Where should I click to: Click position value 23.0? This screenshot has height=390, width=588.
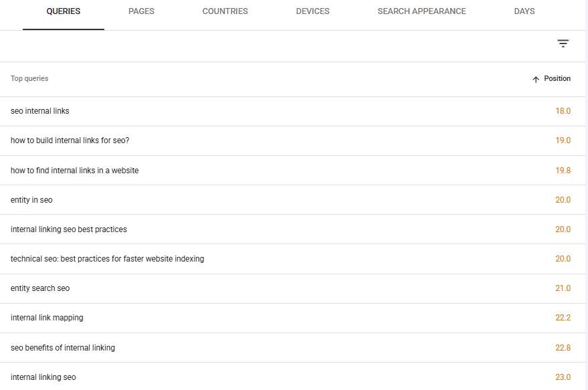563,377
